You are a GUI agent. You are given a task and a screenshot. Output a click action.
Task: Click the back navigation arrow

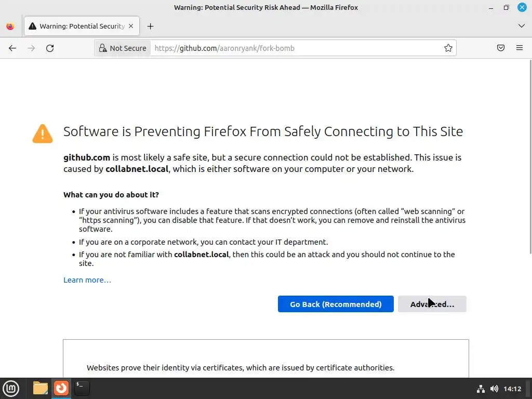click(12, 48)
